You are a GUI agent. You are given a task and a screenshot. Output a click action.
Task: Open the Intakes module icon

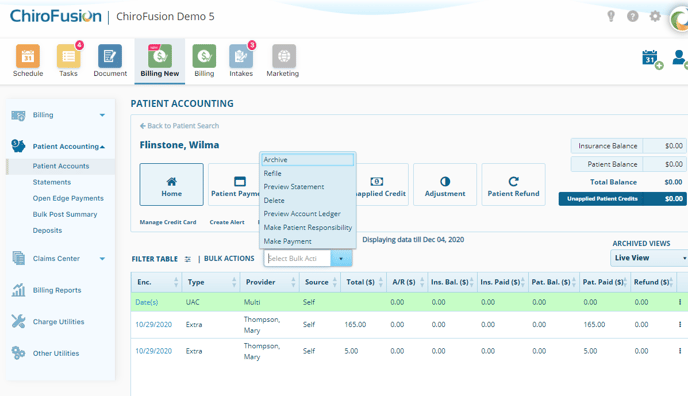pos(241,56)
